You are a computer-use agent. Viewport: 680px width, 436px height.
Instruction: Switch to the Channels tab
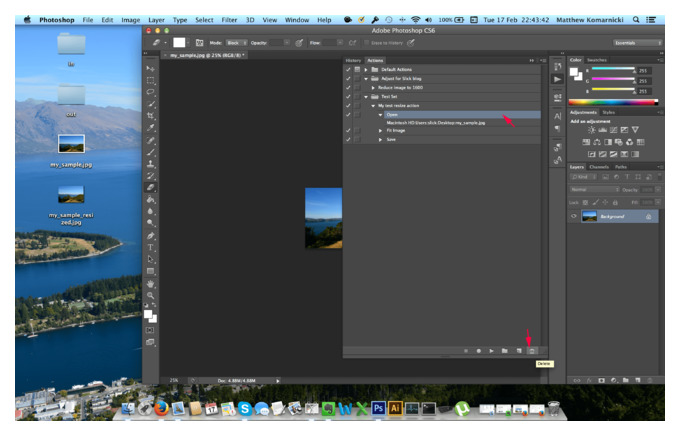599,167
